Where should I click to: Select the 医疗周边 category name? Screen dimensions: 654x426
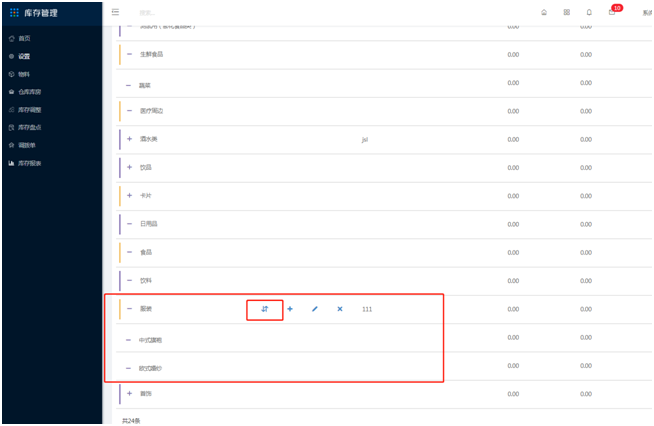click(x=151, y=111)
